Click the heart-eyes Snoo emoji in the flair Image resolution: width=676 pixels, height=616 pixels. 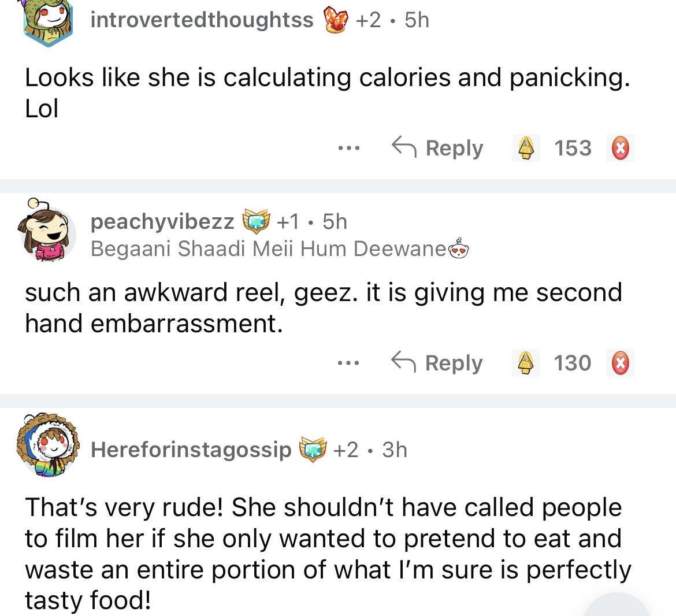coord(459,248)
